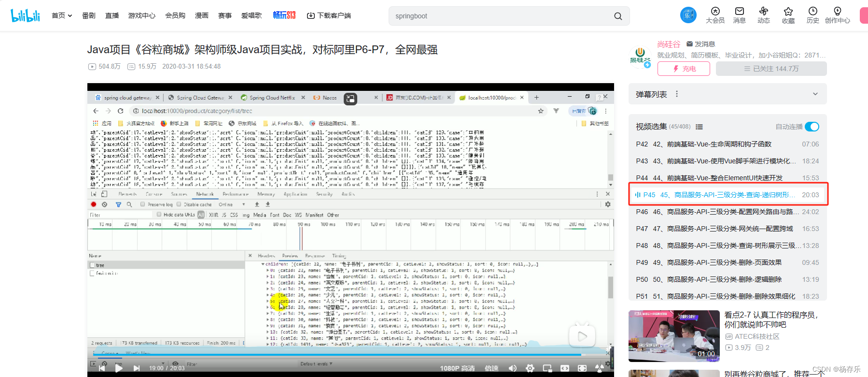Open 直播 in the top navigation

[112, 15]
